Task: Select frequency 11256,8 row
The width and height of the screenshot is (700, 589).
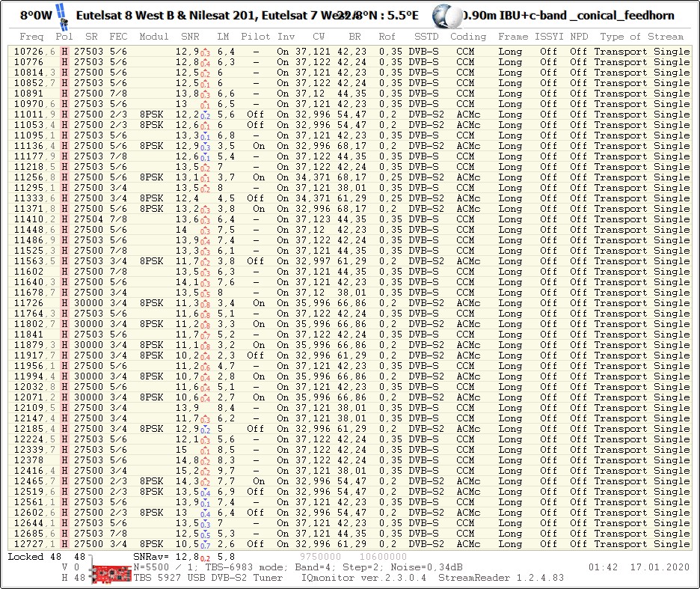Action: (350, 177)
